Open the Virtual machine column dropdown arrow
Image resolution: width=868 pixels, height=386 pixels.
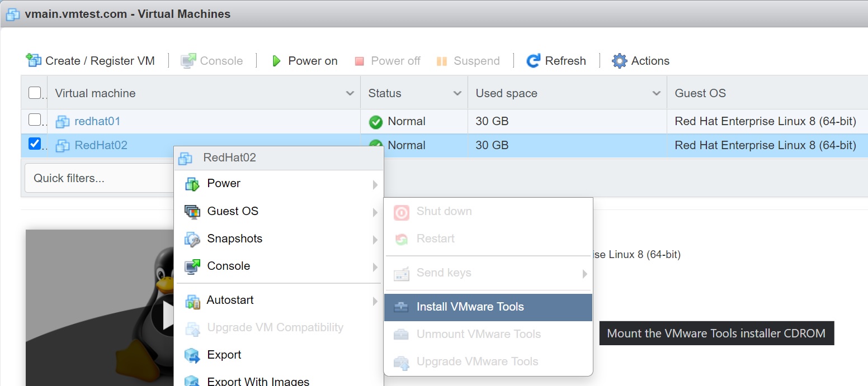pyautogui.click(x=350, y=93)
